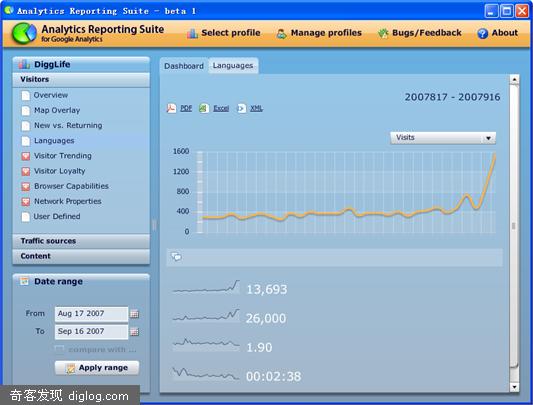Screen dimensions: 533x405
Task: Toggle the compare with checkbox
Action: click(59, 350)
